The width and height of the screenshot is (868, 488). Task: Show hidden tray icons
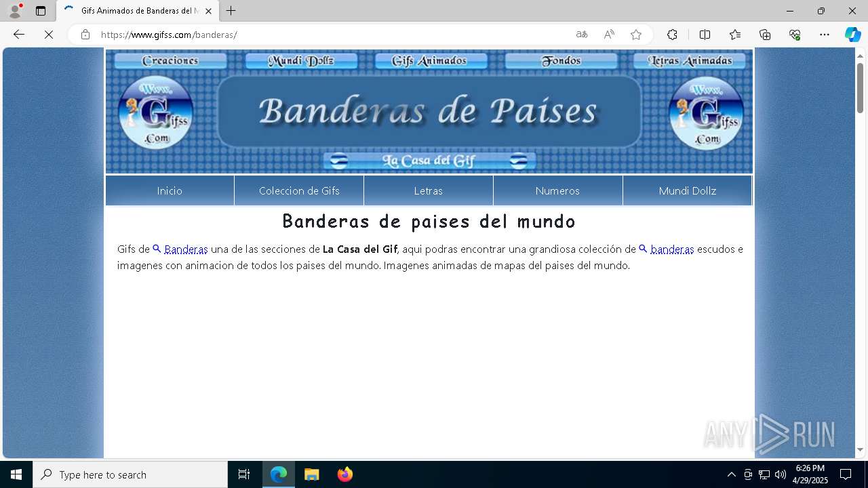(731, 474)
